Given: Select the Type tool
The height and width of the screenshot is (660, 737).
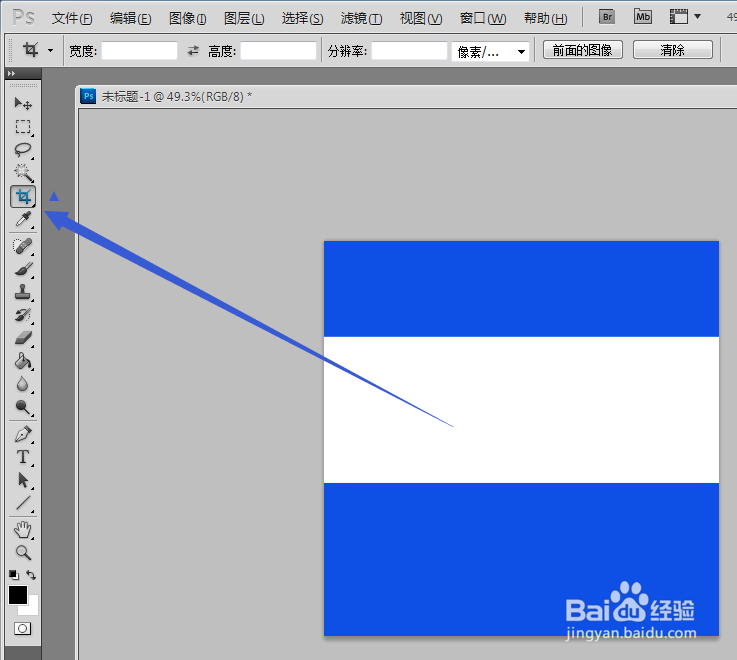Looking at the screenshot, I should (23, 457).
